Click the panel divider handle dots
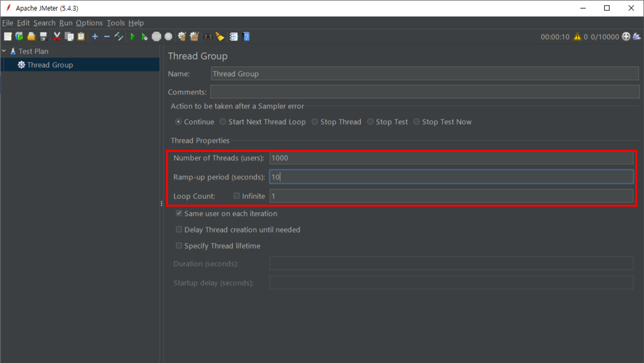Viewport: 644px width, 363px height. tap(162, 204)
